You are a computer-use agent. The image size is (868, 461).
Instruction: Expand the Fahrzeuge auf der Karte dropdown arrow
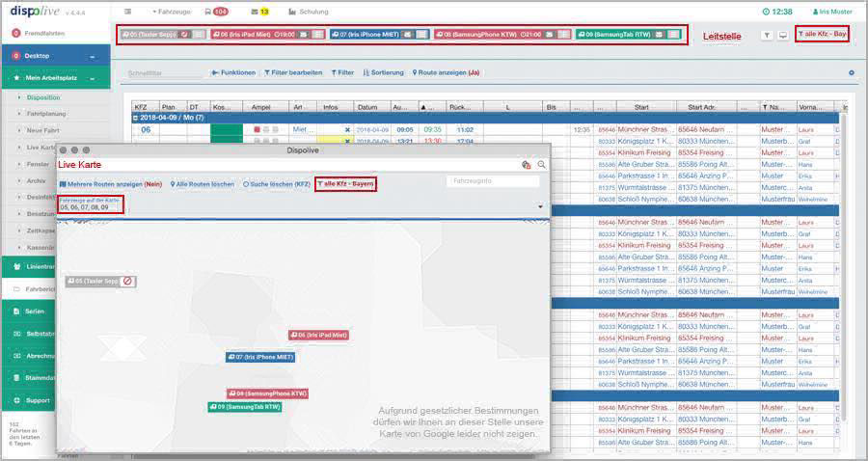click(540, 206)
